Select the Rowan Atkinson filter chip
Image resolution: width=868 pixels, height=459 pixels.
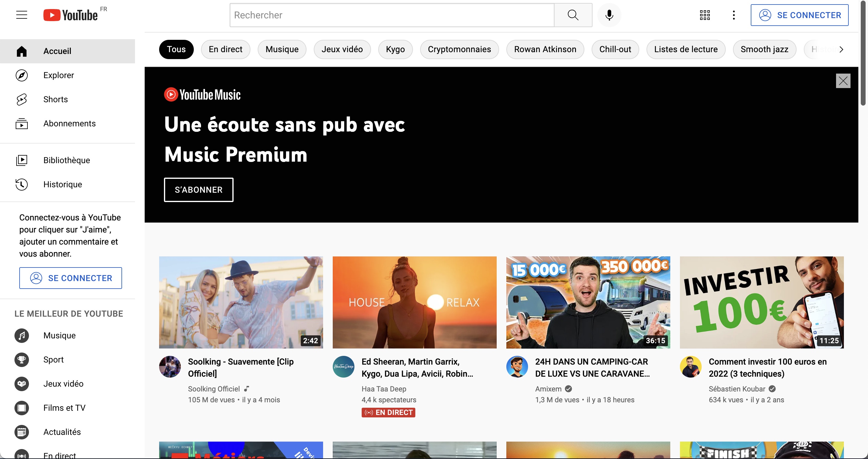pyautogui.click(x=545, y=49)
